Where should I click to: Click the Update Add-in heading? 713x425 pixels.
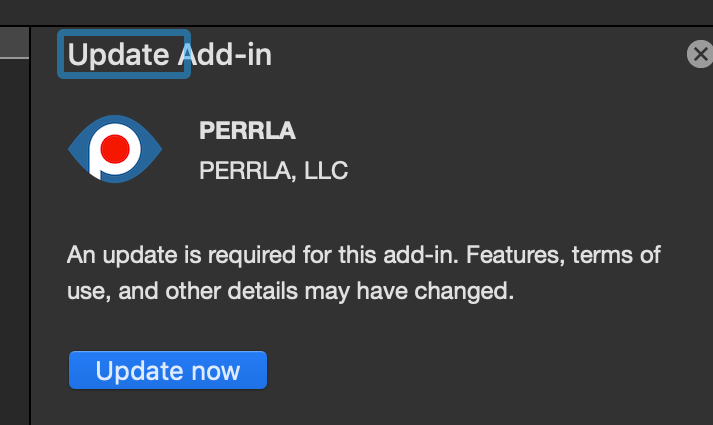pos(170,55)
